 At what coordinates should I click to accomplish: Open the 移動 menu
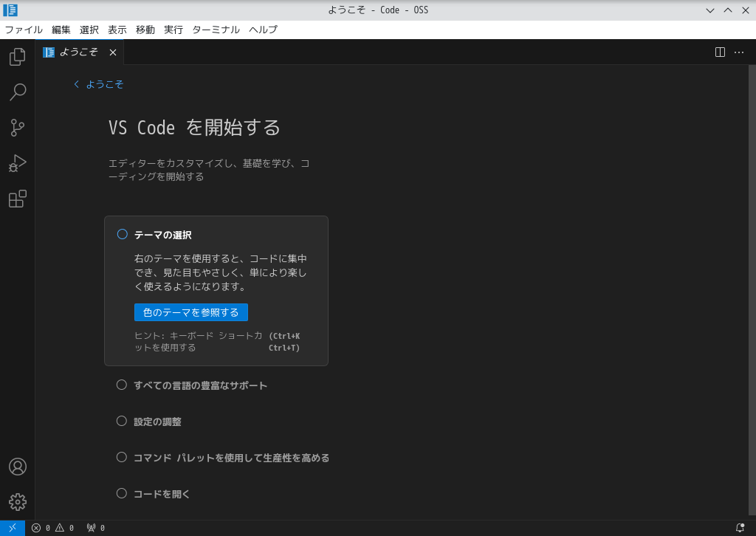145,30
